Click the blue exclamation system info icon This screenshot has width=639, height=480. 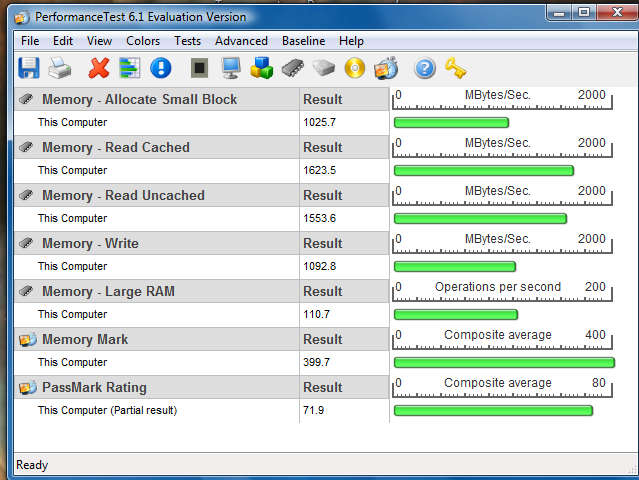pos(161,68)
